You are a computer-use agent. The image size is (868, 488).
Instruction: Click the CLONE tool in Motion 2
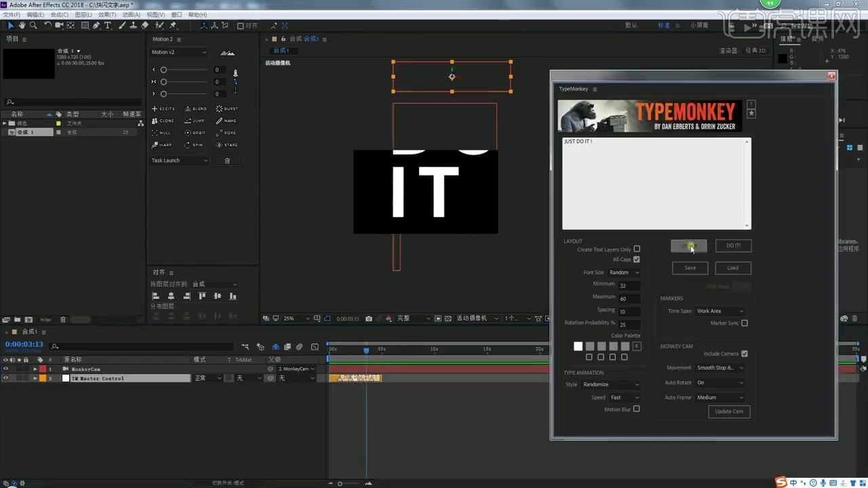pos(163,121)
